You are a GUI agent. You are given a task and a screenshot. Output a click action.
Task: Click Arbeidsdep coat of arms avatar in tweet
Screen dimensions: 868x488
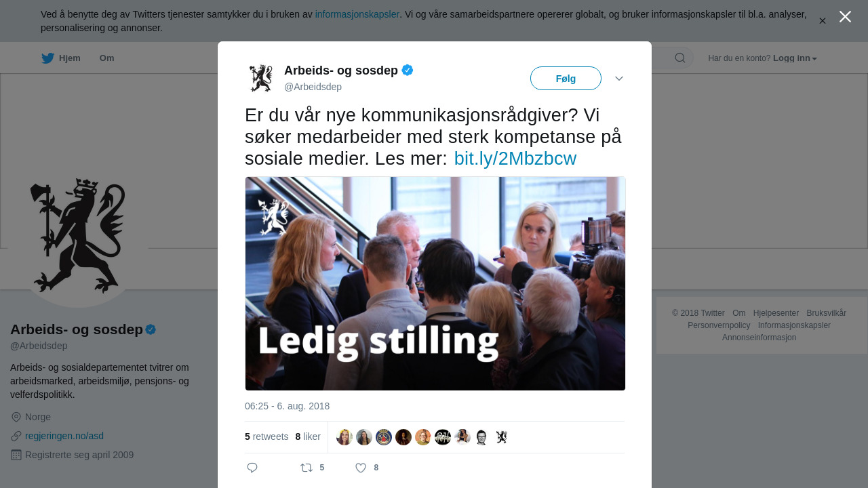[261, 78]
